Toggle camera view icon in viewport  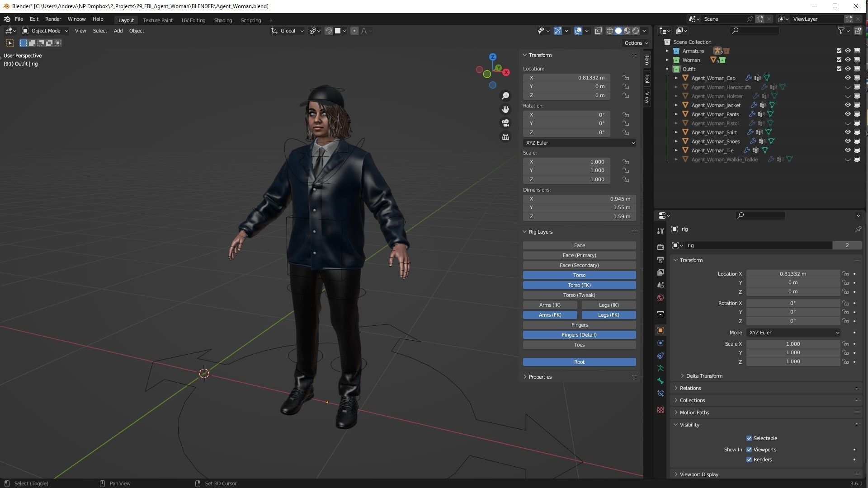pyautogui.click(x=505, y=123)
